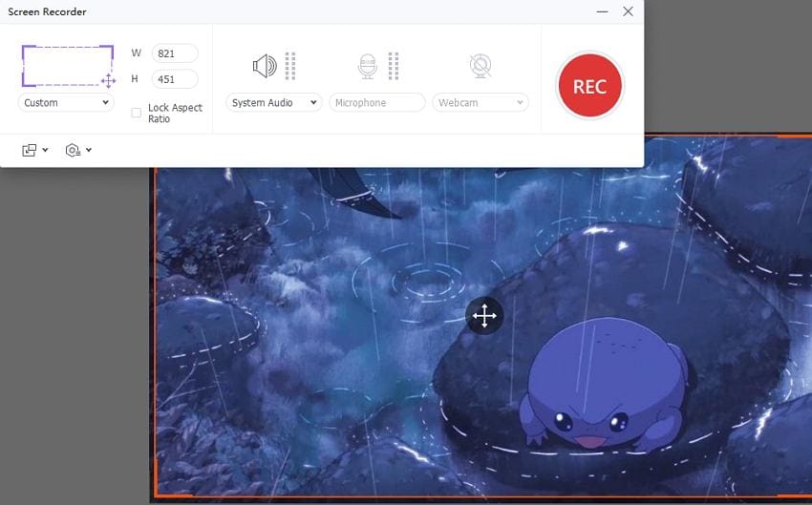Viewport: 812px width, 505px height.
Task: Toggle the microphone icon
Action: pos(367,66)
